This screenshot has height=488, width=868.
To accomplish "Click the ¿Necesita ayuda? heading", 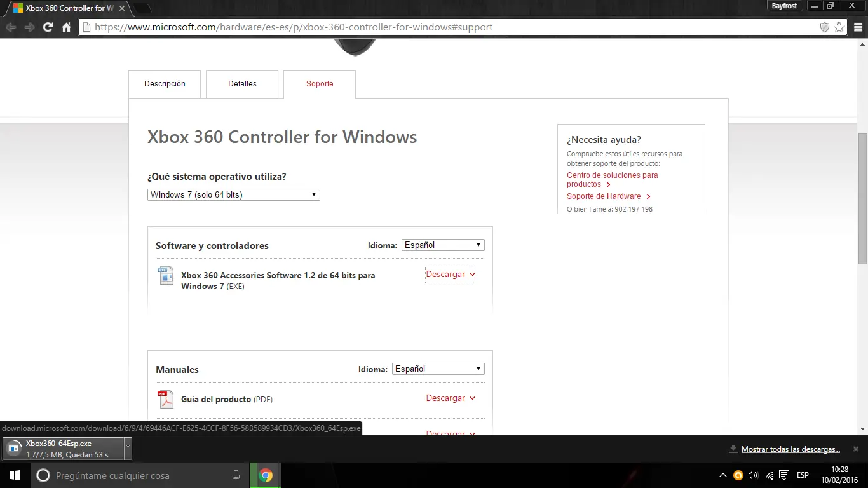I will [x=604, y=140].
